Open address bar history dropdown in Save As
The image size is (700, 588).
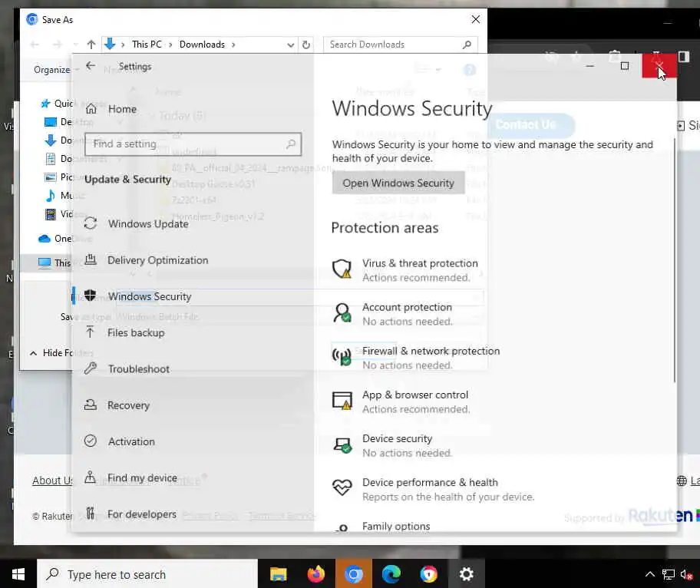pyautogui.click(x=291, y=45)
